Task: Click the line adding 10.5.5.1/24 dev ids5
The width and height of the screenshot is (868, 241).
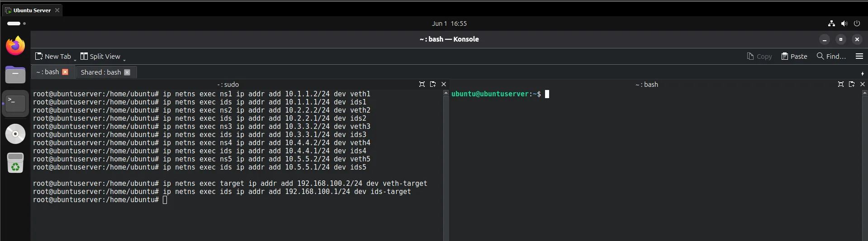Action: point(199,167)
